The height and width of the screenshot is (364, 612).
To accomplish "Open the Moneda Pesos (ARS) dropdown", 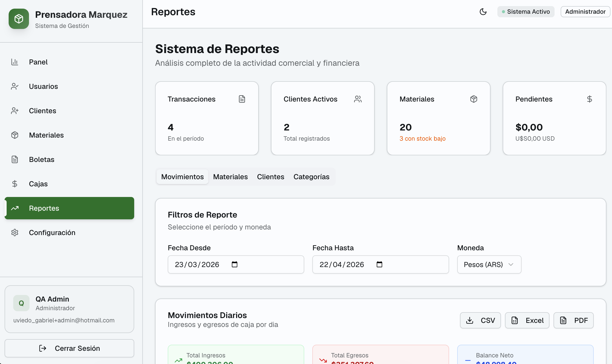I will click(x=489, y=264).
